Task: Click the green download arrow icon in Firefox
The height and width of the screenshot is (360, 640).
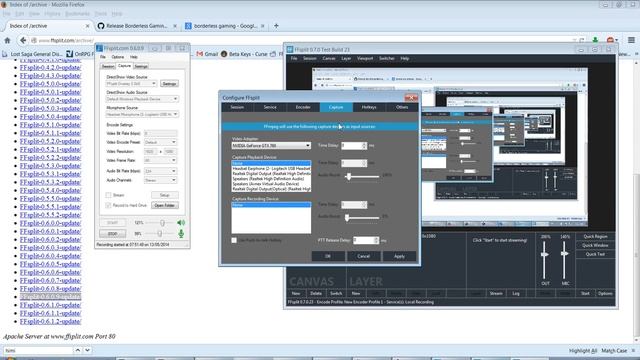Action: pyautogui.click(x=595, y=40)
